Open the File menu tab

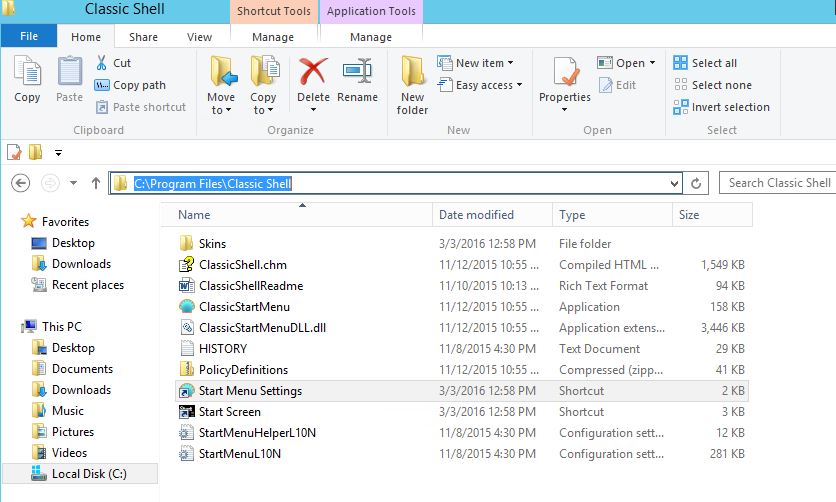[x=29, y=36]
